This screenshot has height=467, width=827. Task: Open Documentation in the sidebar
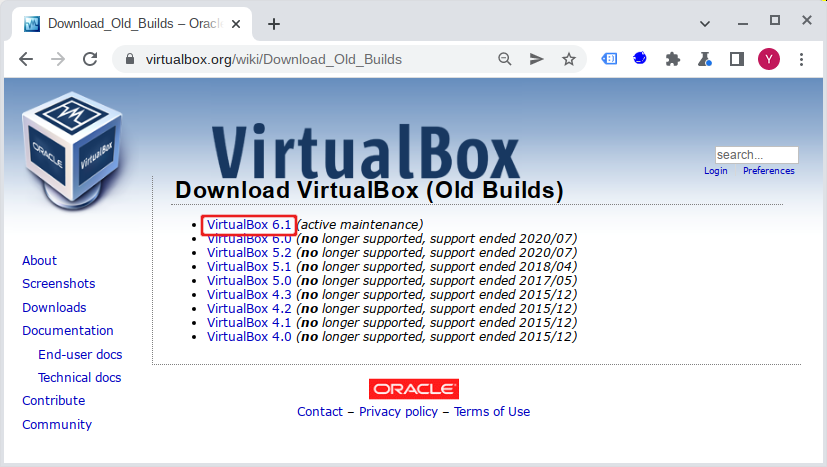click(68, 331)
